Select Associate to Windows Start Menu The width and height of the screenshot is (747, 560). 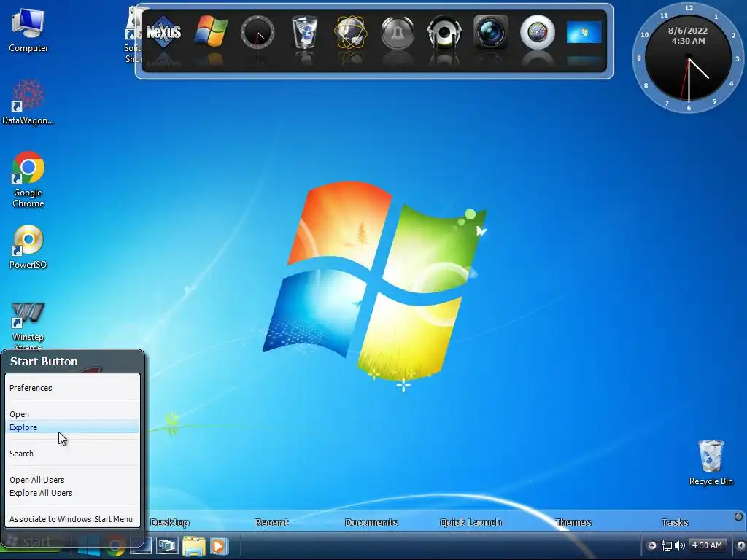tap(72, 519)
